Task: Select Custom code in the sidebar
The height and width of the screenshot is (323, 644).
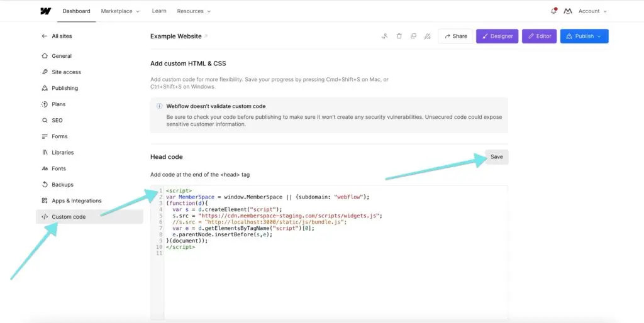Action: coord(89,217)
